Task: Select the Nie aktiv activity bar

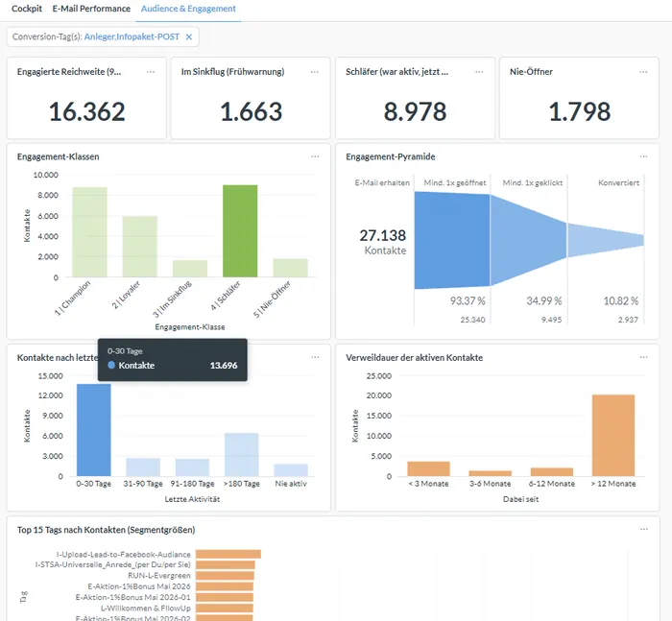Action: tap(291, 469)
